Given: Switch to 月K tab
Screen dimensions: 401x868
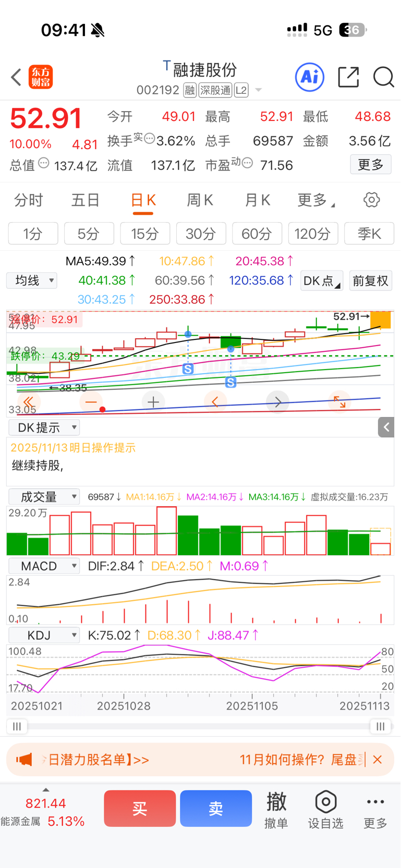Looking at the screenshot, I should click(x=258, y=200).
